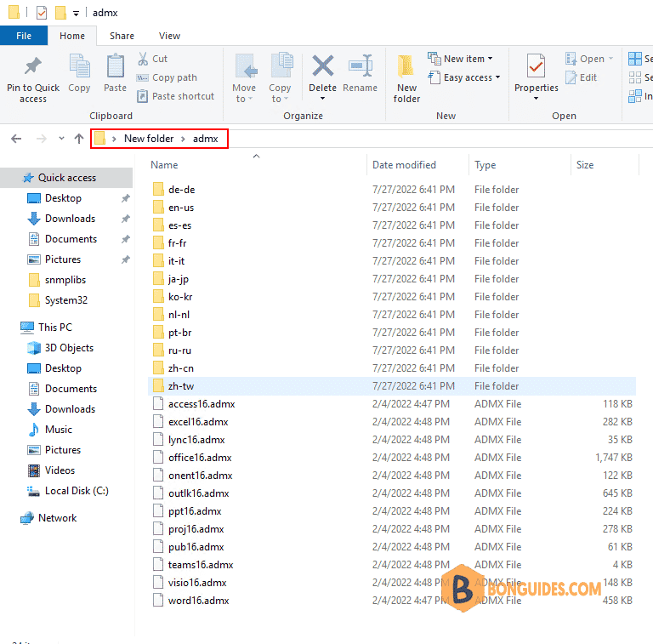Expand the Properties options arrow
The height and width of the screenshot is (644, 653).
coord(536,99)
